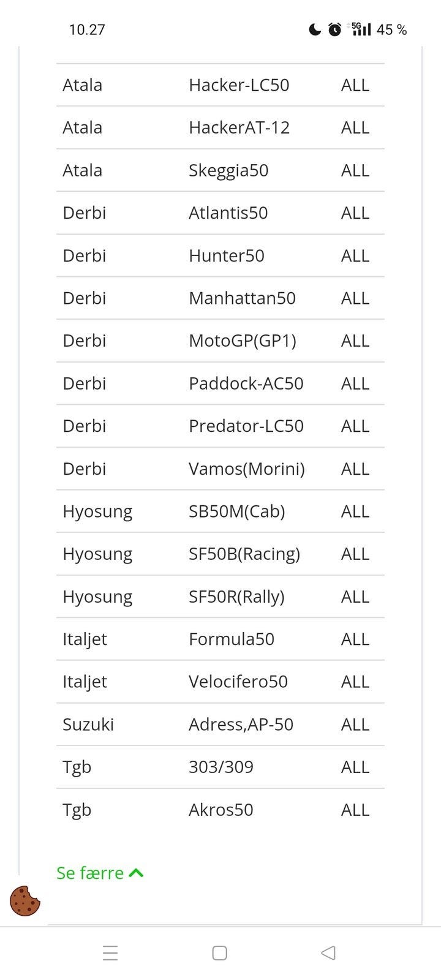Tap the do-not-disturb moon icon
Screen dimensions: 441x980
[x=315, y=29]
